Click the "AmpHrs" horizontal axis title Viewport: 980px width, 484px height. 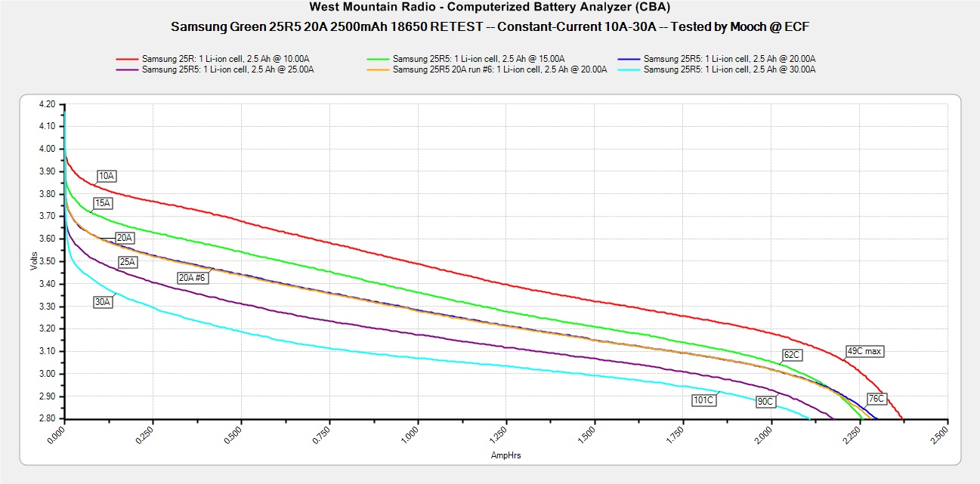coord(505,455)
